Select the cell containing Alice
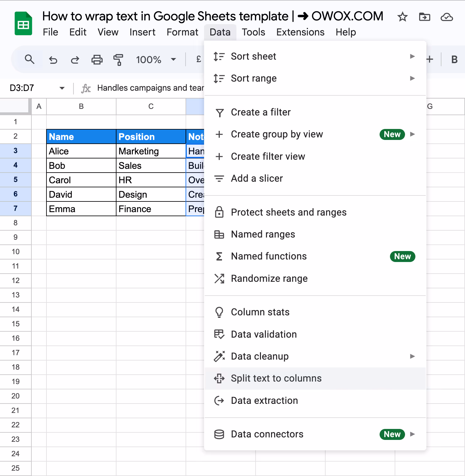The image size is (465, 476). tap(81, 151)
